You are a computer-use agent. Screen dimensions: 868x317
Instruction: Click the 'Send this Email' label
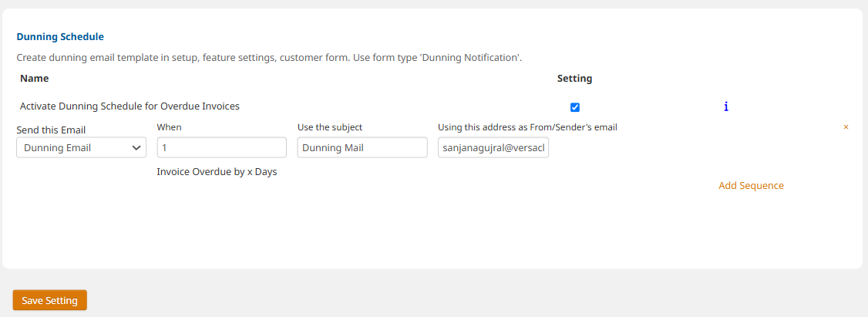tap(51, 130)
